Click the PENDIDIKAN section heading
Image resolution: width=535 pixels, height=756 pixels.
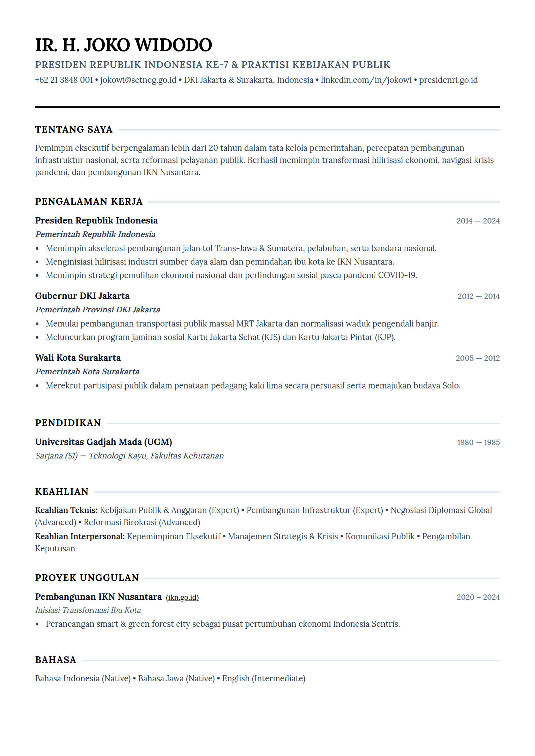68,423
